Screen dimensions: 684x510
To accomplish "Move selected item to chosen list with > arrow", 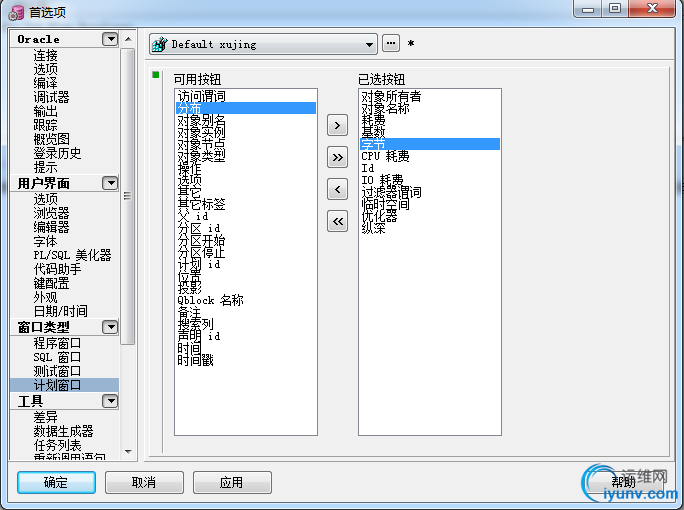I will coord(337,126).
